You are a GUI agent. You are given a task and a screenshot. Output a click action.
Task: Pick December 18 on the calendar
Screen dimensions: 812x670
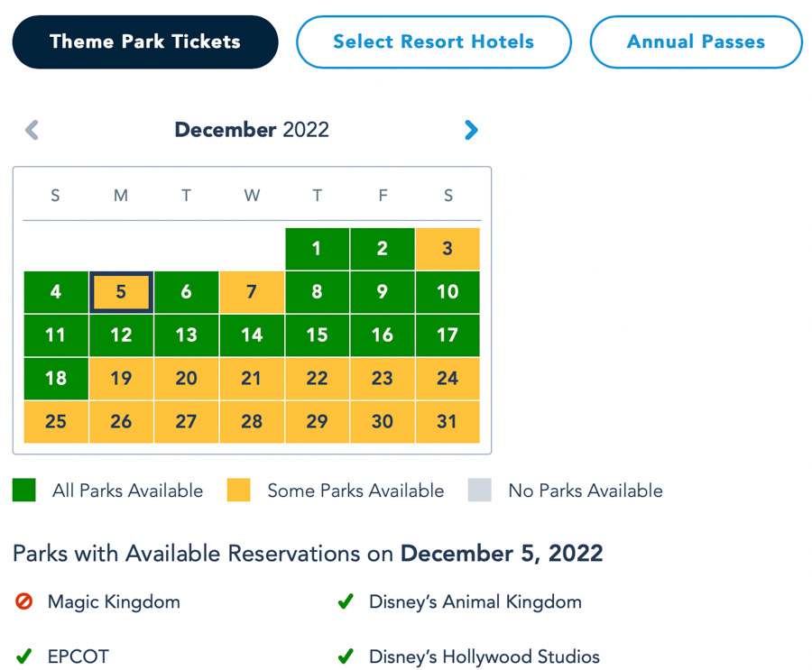tap(56, 379)
